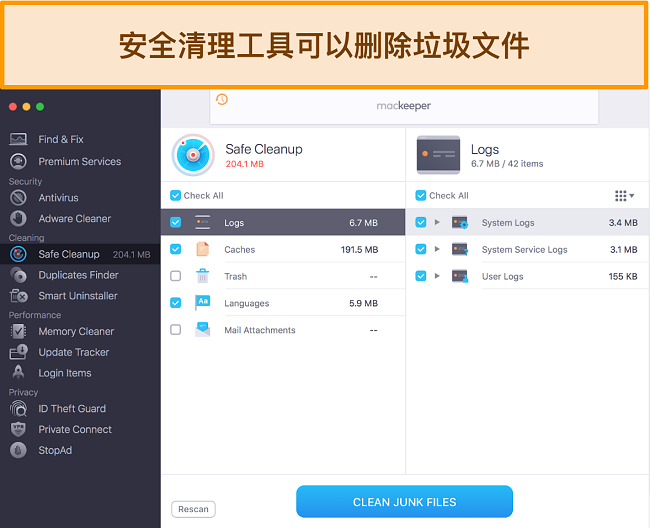This screenshot has height=528, width=650.
Task: Uncheck the System Logs checkbox
Action: [x=421, y=223]
